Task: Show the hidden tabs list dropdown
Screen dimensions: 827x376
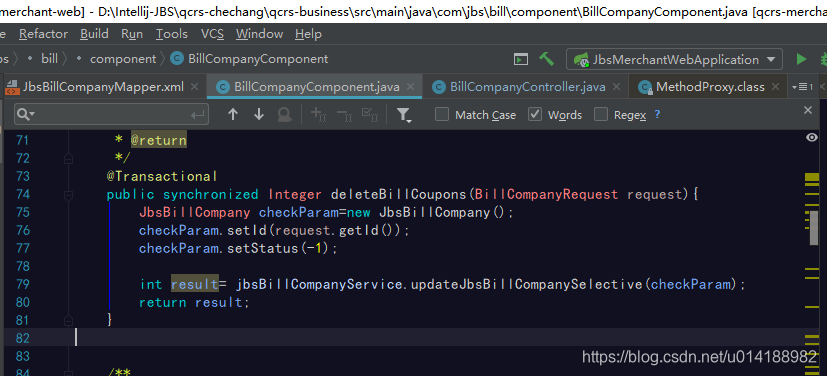Action: 802,87
